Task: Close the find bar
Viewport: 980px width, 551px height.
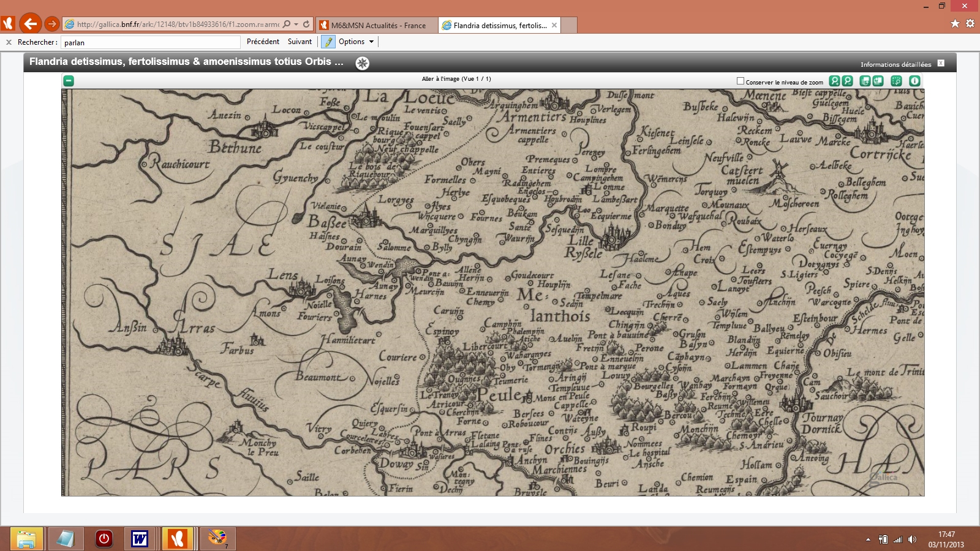Action: pyautogui.click(x=9, y=42)
